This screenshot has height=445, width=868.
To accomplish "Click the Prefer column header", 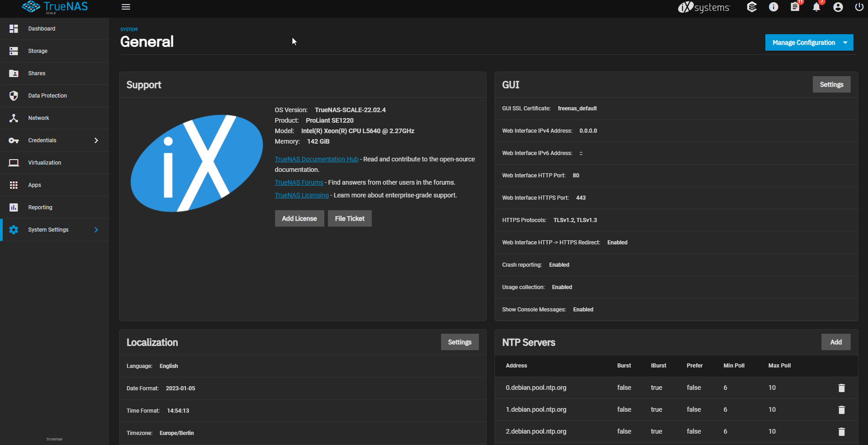I will point(695,366).
